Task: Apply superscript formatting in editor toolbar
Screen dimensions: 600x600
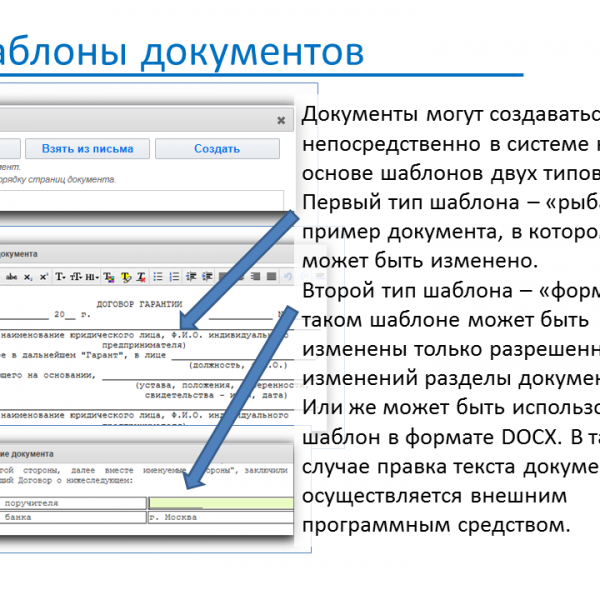Action: [x=43, y=277]
